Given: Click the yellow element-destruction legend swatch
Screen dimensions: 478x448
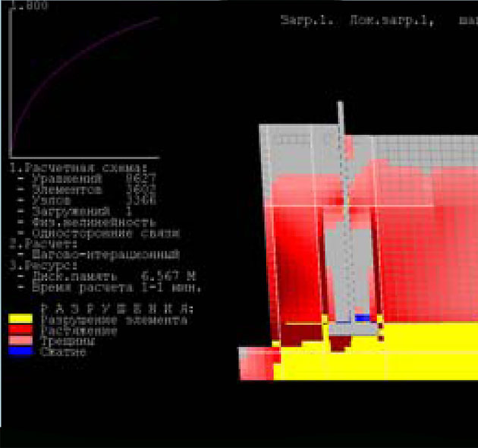Looking at the screenshot, I should pyautogui.click(x=20, y=320).
